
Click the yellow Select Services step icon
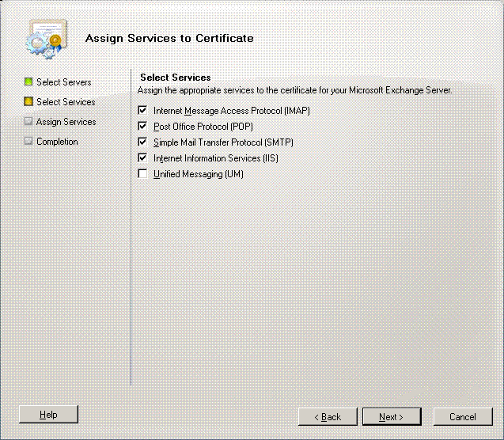pyautogui.click(x=28, y=102)
